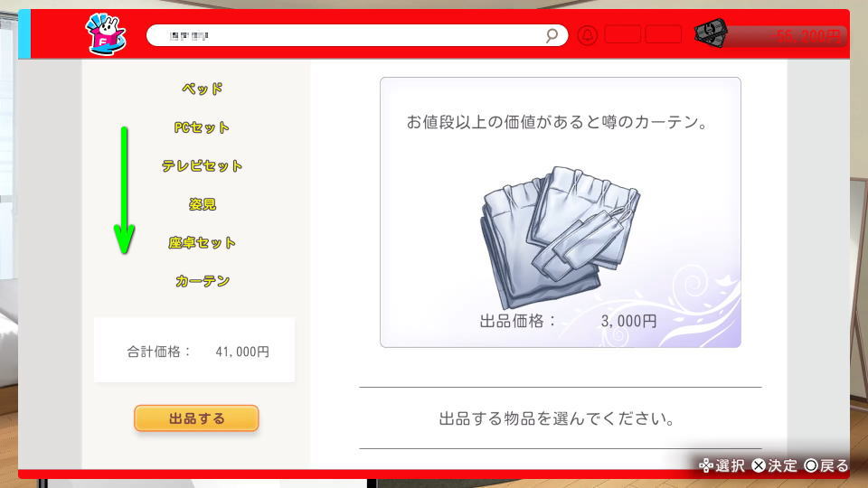Click the 出品する button
This screenshot has height=488, width=868.
click(196, 418)
